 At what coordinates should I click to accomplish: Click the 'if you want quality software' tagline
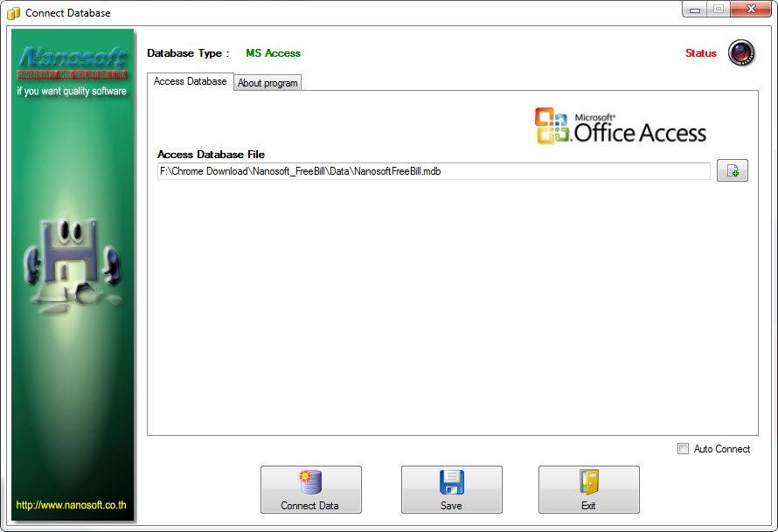72,91
